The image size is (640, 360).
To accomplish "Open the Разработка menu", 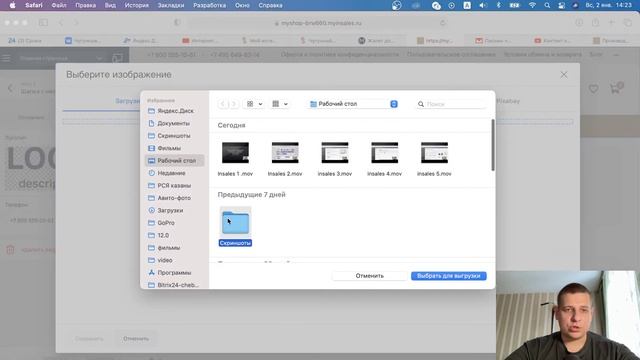I will [210, 5].
